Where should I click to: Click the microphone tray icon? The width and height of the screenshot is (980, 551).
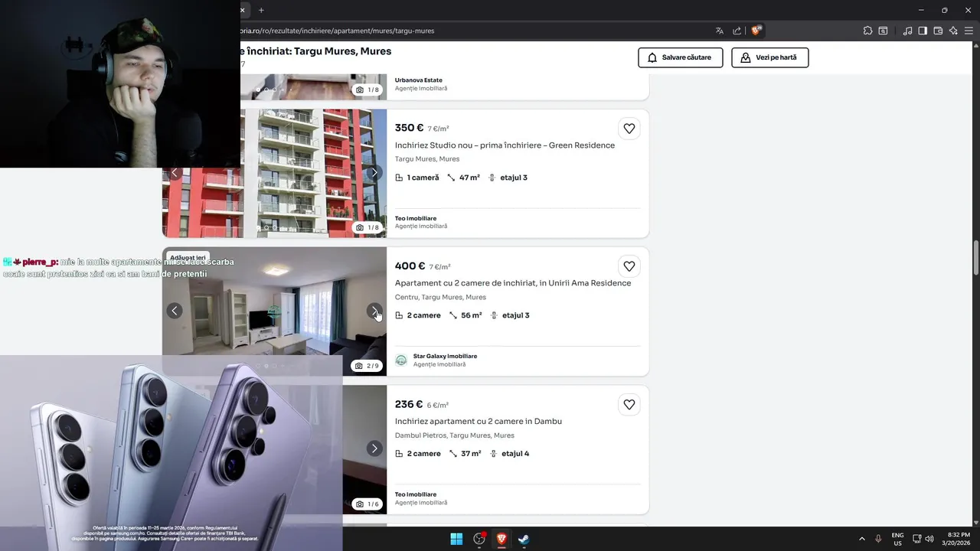(x=878, y=539)
